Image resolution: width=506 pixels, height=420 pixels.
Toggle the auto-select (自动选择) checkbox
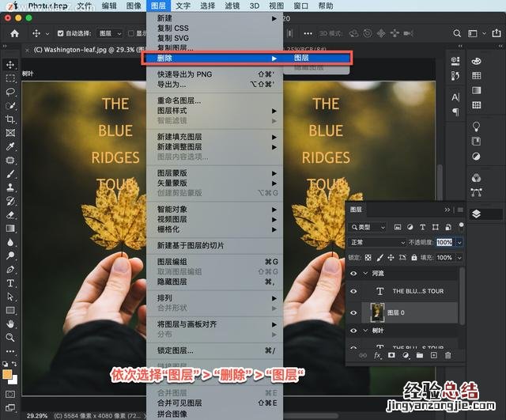(x=60, y=34)
